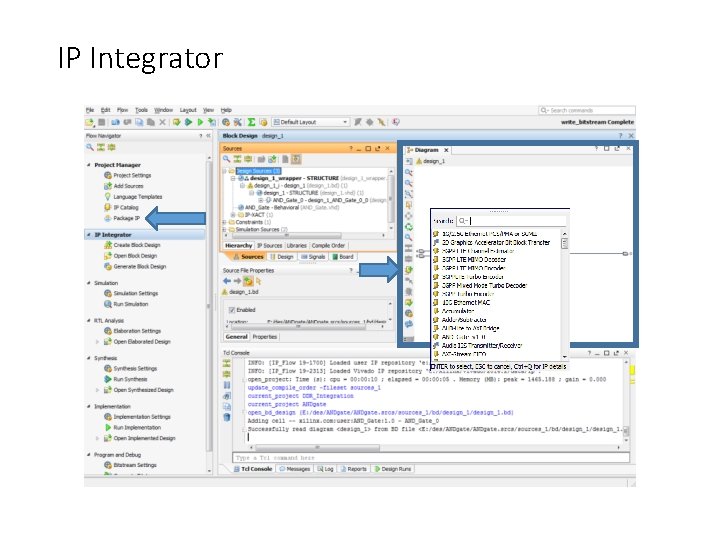Expand the Constraints folder in Sources
This screenshot has height=540, width=720.
[x=225, y=222]
